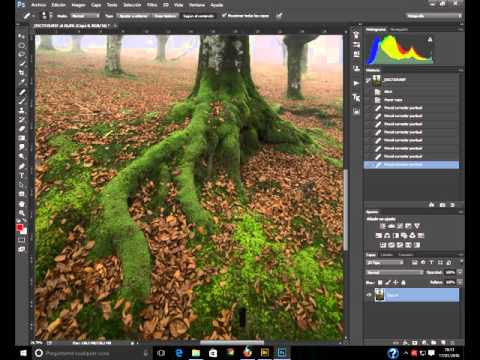Select the Zoom tool in toolbox
Image resolution: width=480 pixels, height=360 pixels.
pyautogui.click(x=22, y=213)
